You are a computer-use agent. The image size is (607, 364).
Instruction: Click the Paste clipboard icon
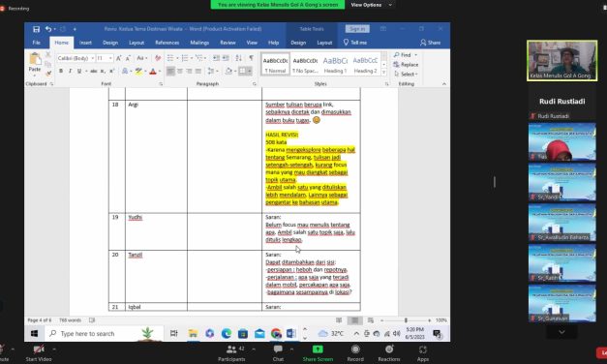coord(35,59)
